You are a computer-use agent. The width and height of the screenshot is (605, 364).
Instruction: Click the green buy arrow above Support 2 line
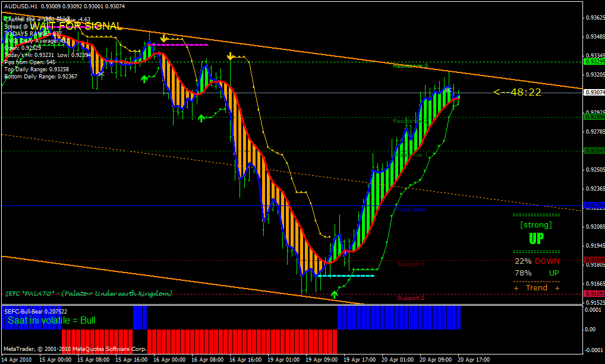[335, 294]
